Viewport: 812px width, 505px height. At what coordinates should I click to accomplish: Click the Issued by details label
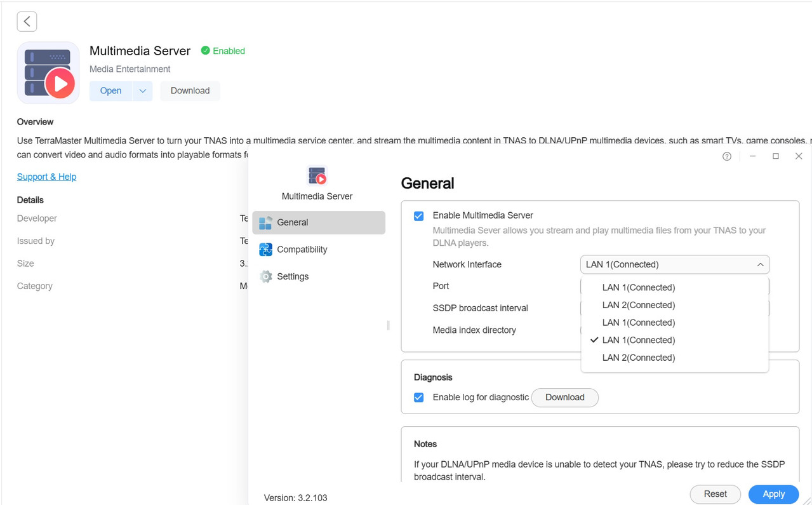click(x=36, y=241)
